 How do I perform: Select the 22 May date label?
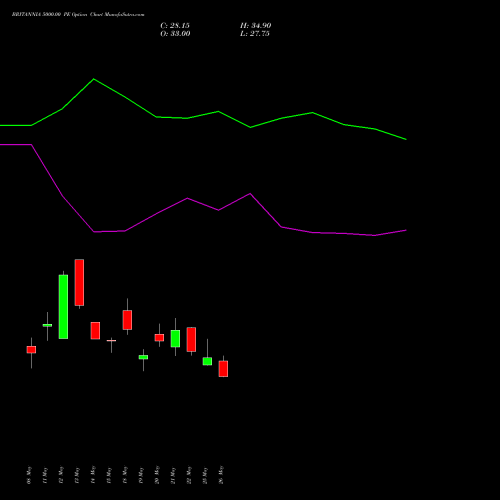point(189,475)
